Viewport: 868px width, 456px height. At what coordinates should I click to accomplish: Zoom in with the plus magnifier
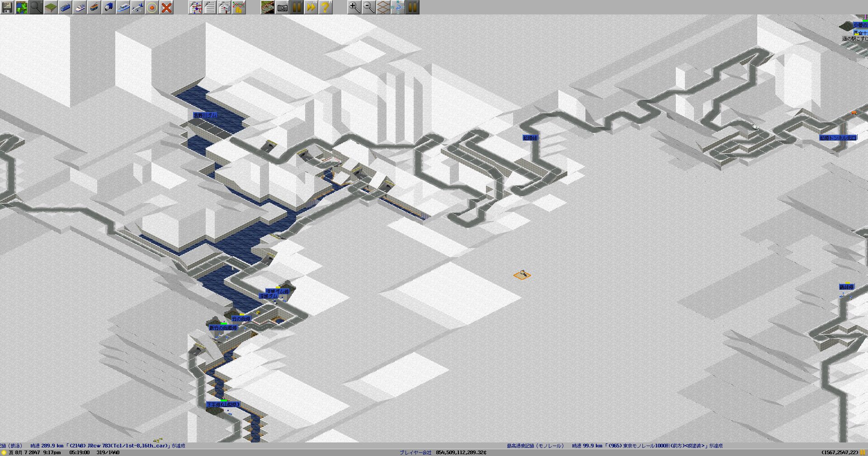(x=354, y=7)
